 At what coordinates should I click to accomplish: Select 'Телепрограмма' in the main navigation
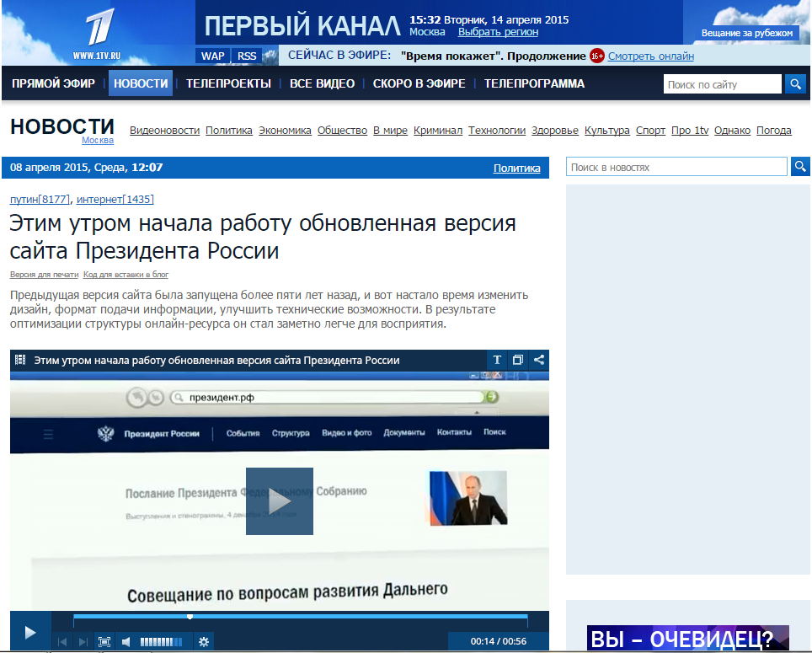click(x=534, y=83)
